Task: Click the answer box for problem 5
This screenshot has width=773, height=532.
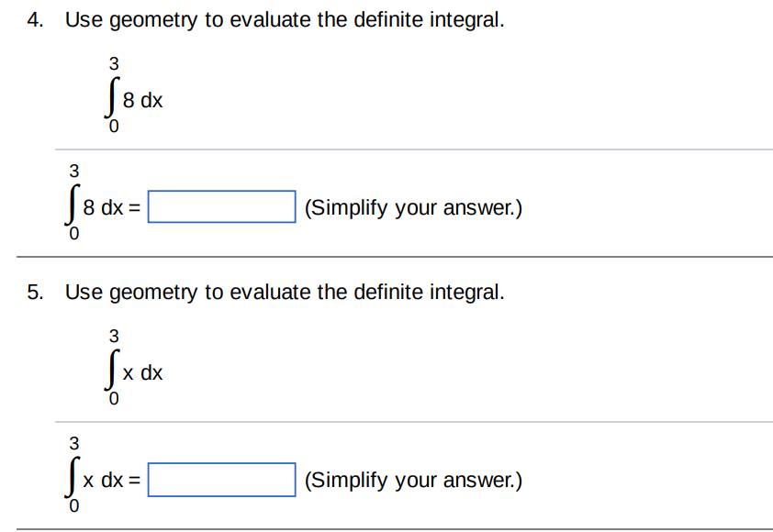Action: point(221,479)
